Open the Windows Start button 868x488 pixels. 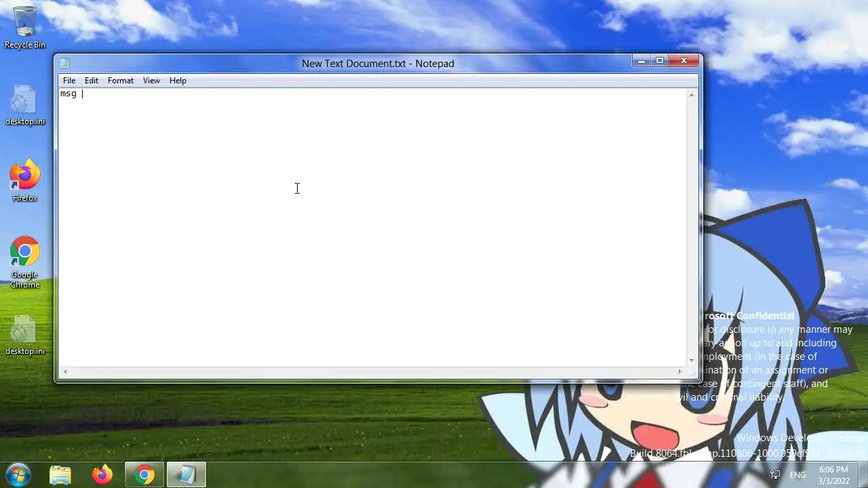point(18,474)
